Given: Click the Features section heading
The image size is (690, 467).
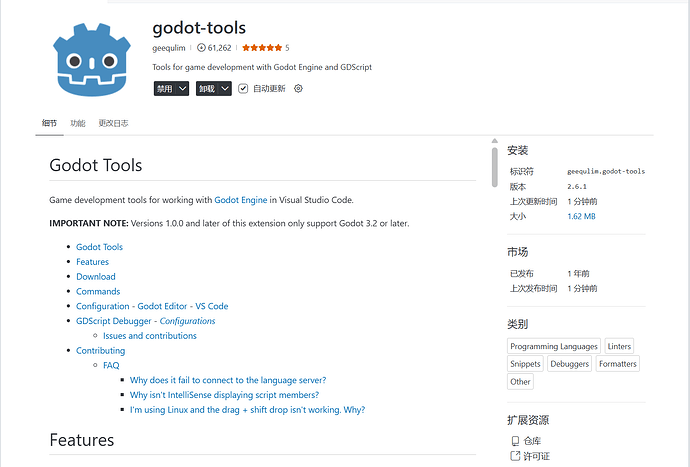Looking at the screenshot, I should coord(82,440).
